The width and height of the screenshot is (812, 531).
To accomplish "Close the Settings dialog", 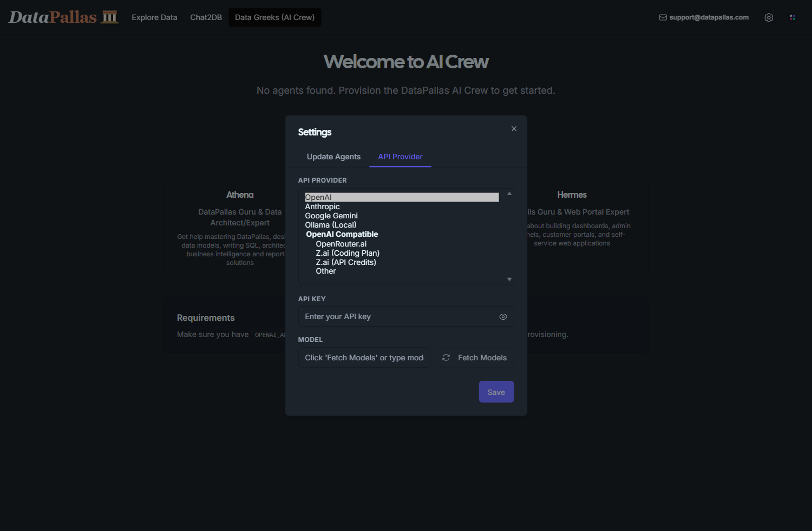I will click(514, 128).
